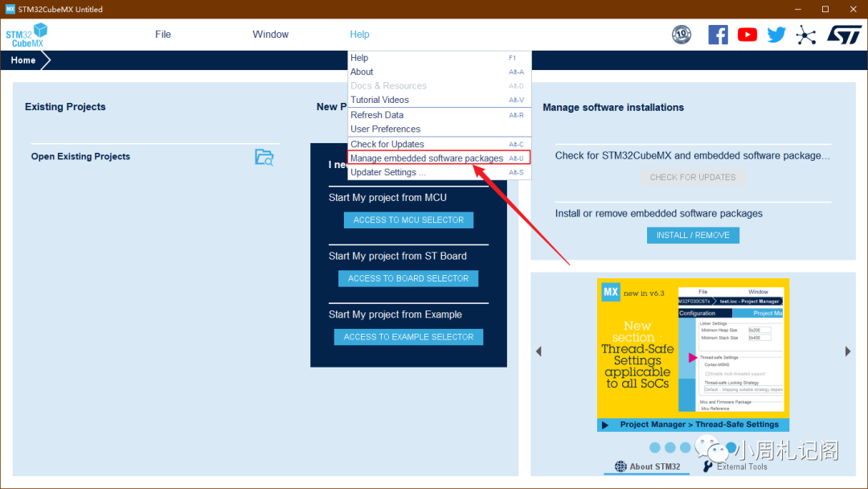The height and width of the screenshot is (489, 868).
Task: Click the play arrow in the banner footer
Action: (605, 425)
